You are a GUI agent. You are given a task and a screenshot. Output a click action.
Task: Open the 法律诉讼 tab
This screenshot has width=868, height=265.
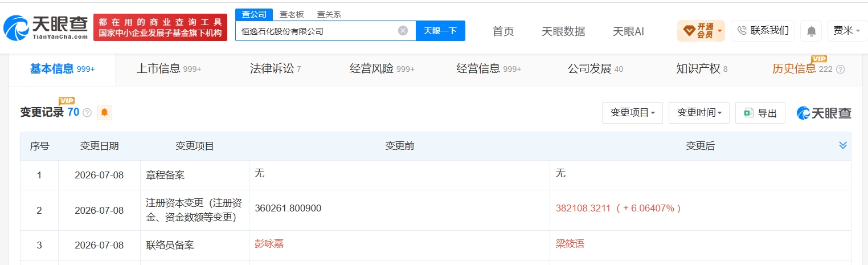(x=275, y=69)
